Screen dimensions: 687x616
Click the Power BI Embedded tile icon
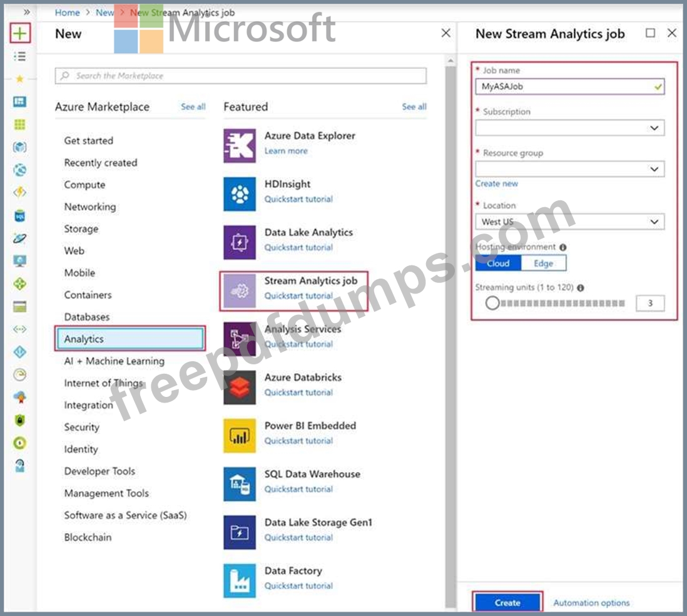(x=240, y=436)
